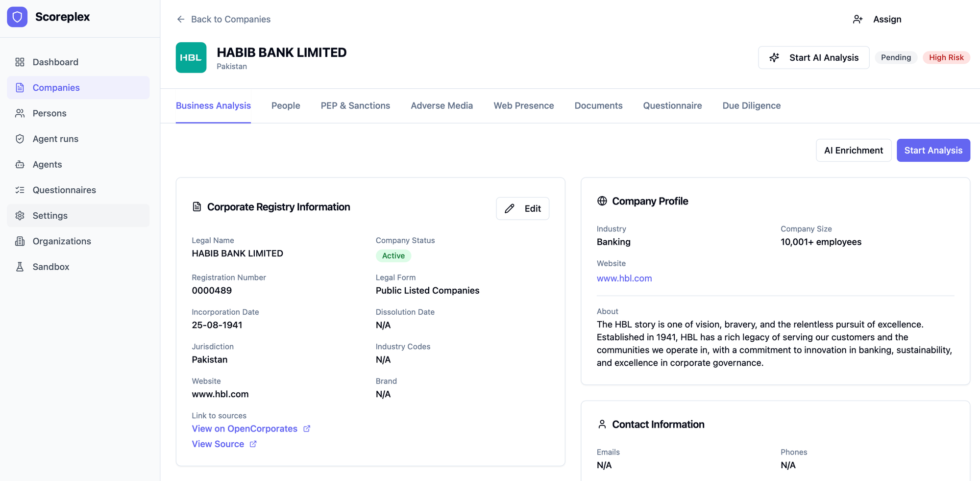Click the Assign user button

point(877,19)
